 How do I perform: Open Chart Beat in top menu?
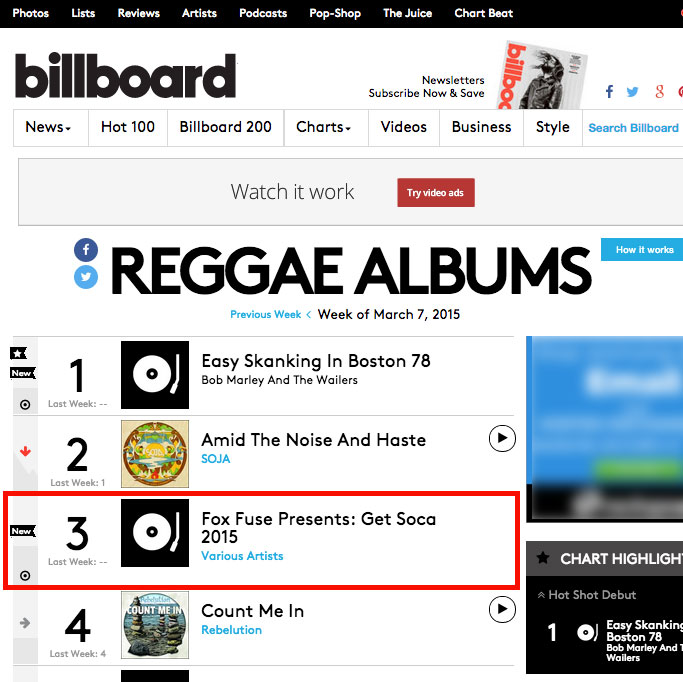tap(483, 13)
